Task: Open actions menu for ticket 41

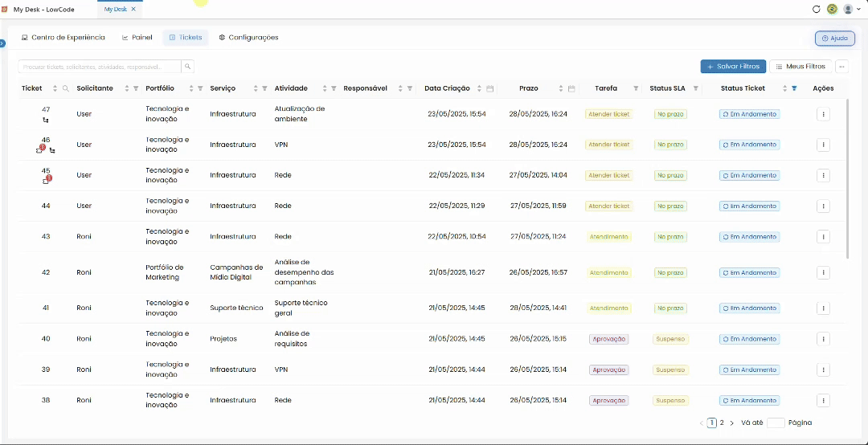Action: point(823,308)
